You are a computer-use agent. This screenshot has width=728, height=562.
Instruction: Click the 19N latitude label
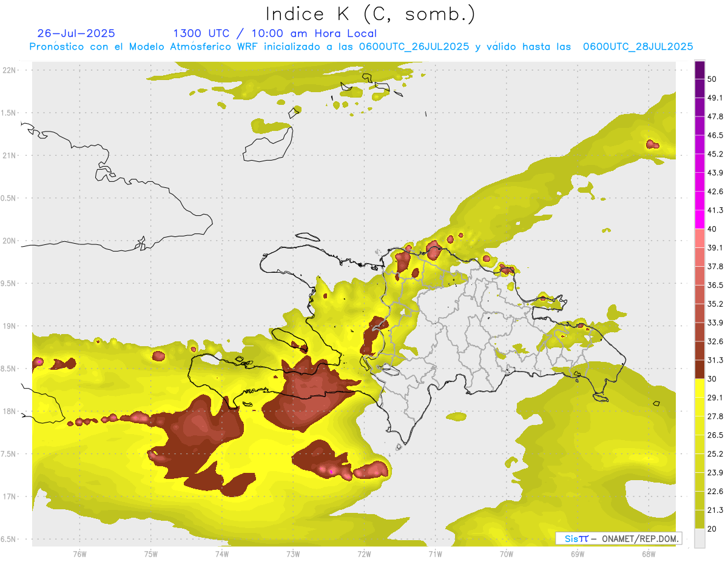pyautogui.click(x=9, y=326)
